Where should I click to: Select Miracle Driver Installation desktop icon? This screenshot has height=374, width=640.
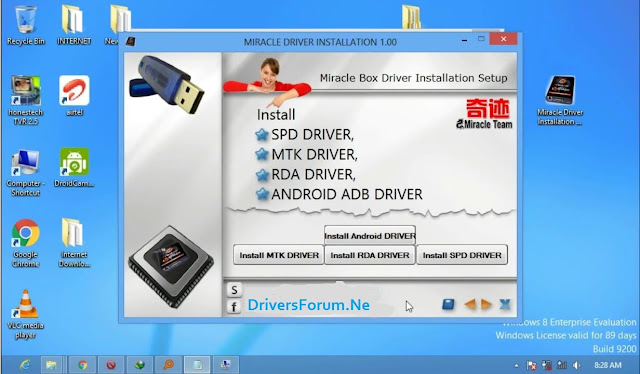tap(560, 100)
